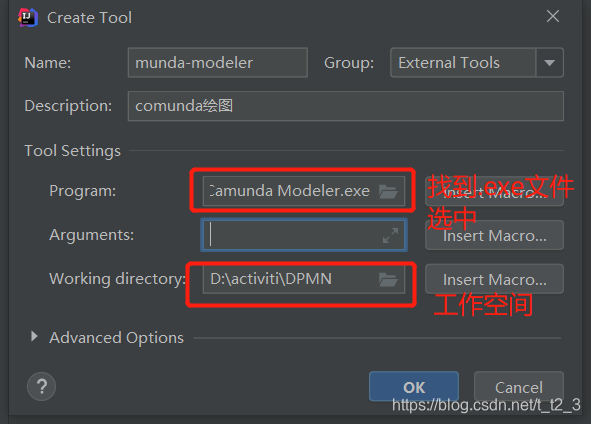
Task: Click the OK button
Action: [414, 387]
